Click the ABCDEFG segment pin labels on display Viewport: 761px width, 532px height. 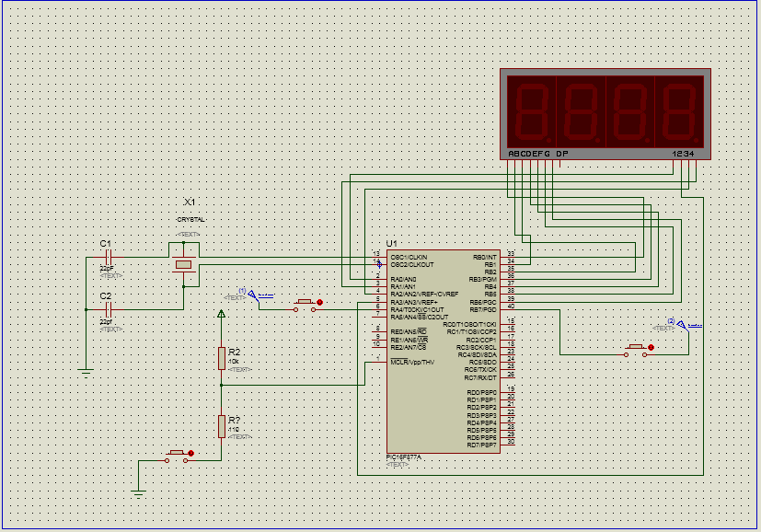pos(529,154)
